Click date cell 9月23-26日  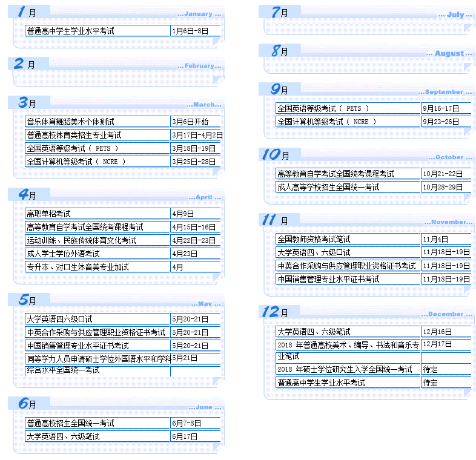coord(446,122)
